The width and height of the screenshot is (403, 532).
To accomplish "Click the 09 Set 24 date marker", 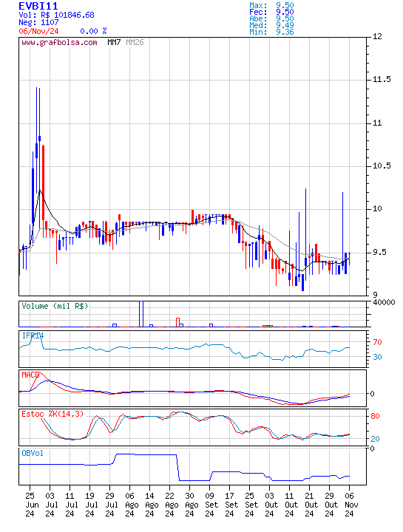I will point(209,505).
